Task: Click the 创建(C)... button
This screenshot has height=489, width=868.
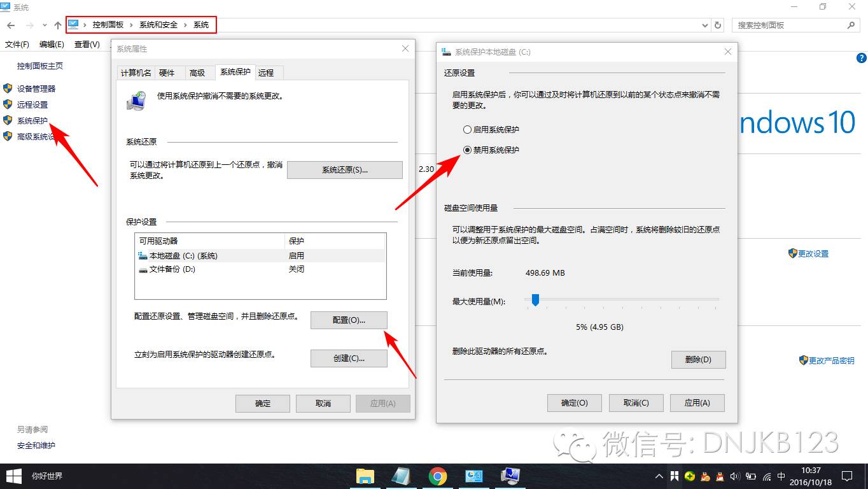Action: (x=349, y=358)
